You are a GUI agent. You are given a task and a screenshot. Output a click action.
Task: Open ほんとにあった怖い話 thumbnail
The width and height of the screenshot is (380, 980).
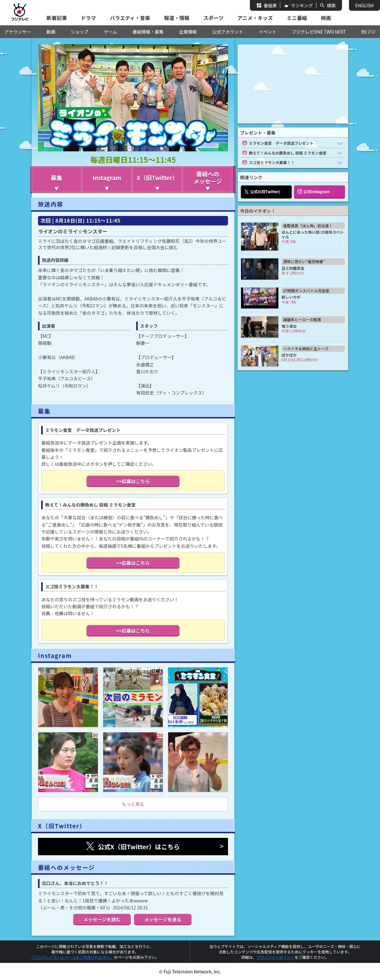click(x=259, y=236)
